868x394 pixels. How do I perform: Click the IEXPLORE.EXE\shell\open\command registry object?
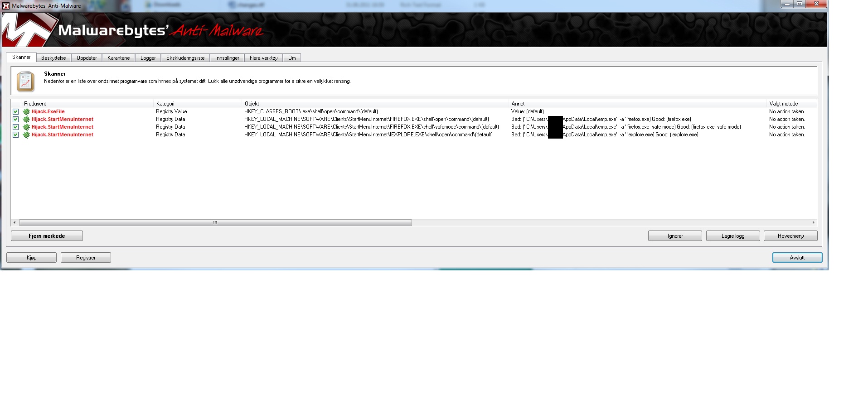click(369, 135)
